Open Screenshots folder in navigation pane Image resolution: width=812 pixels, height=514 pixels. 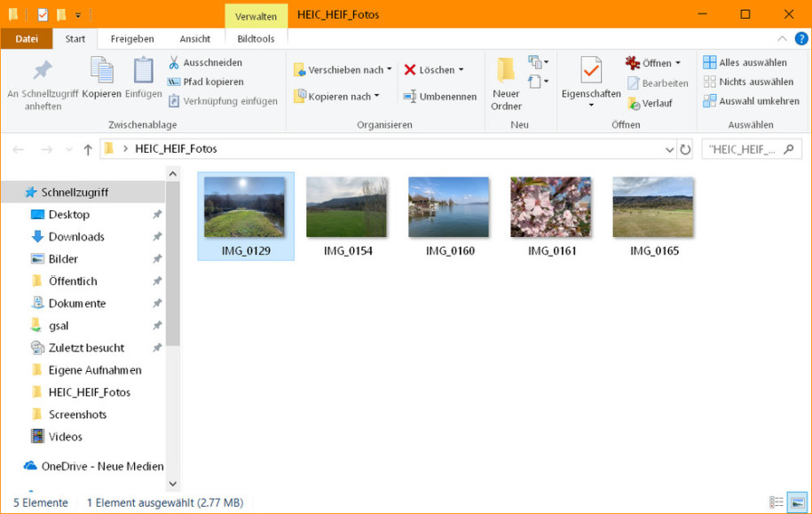click(77, 415)
